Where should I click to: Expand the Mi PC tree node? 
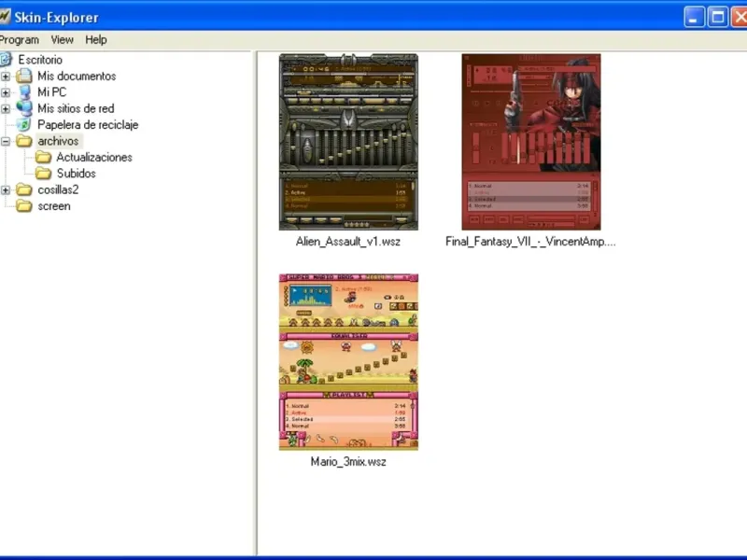pyautogui.click(x=6, y=92)
